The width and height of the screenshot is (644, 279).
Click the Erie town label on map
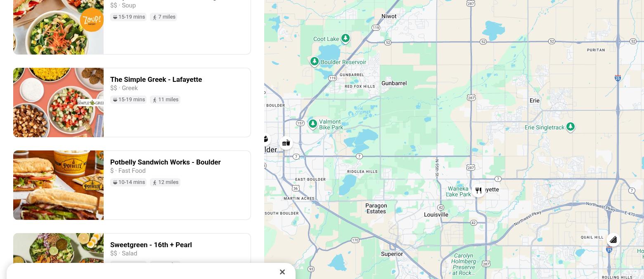[535, 100]
